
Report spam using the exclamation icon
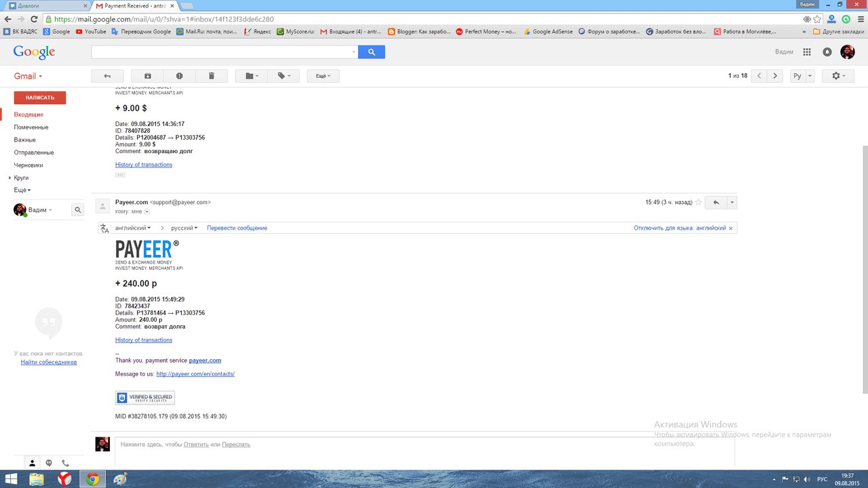[x=180, y=76]
